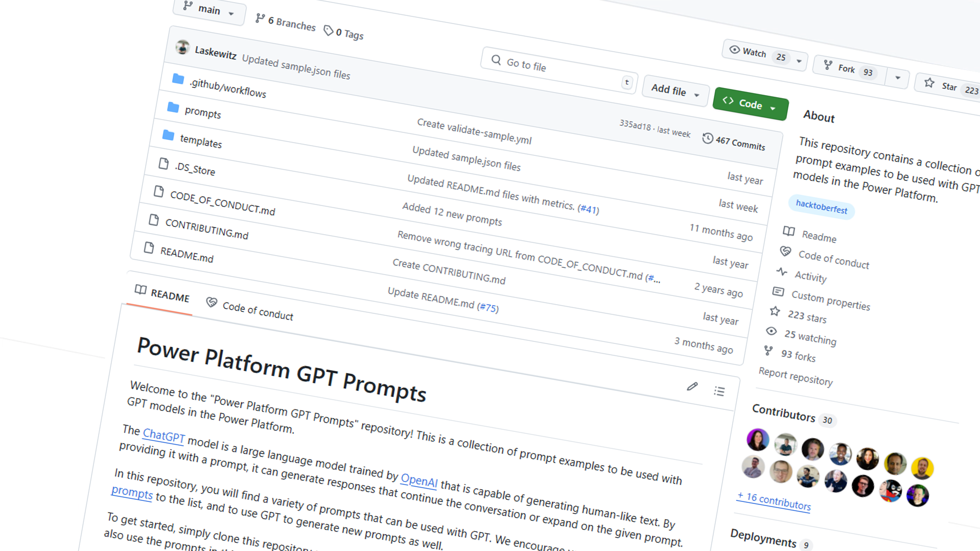Open the README outline list icon

(719, 391)
